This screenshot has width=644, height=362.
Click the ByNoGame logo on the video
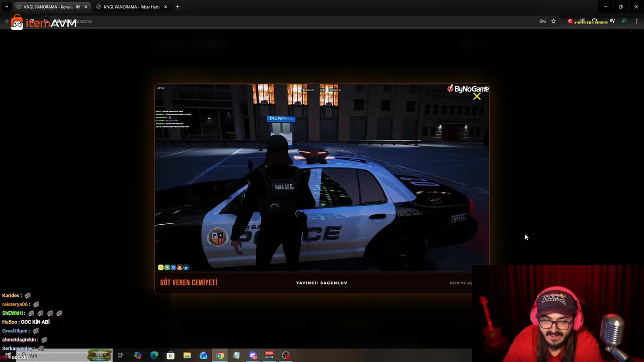click(468, 89)
